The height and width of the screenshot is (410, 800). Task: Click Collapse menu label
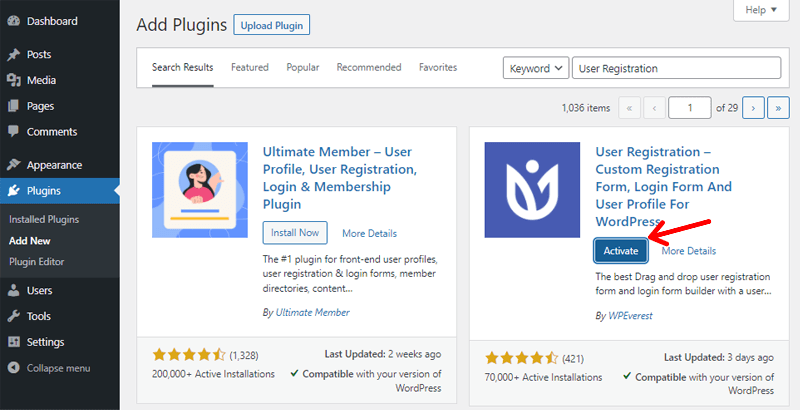pos(59,368)
